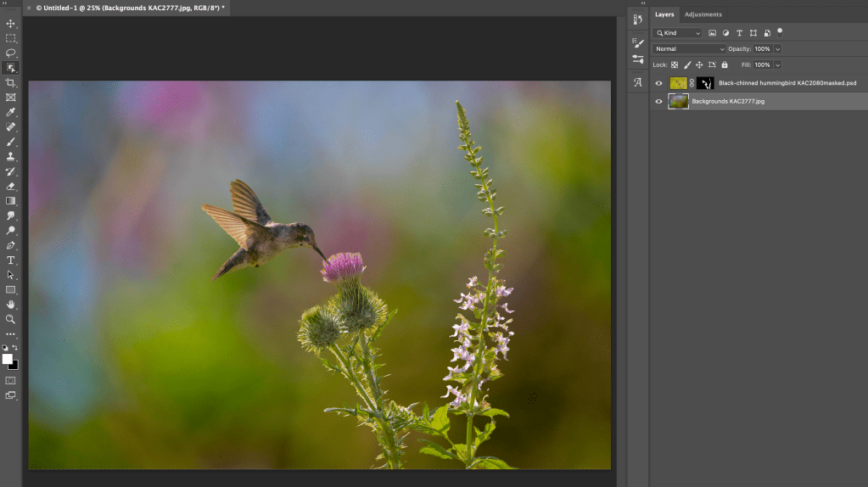
Task: Click the foreground color swatch
Action: tap(8, 359)
